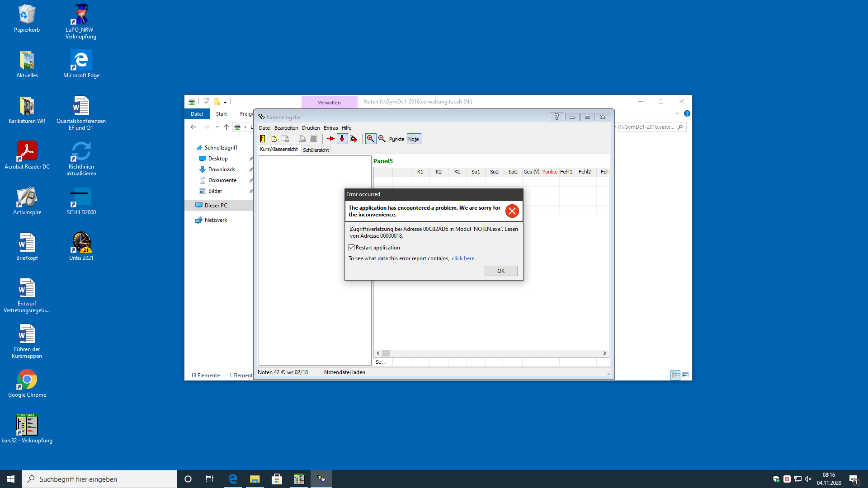This screenshot has width=868, height=488.
Task: Click Explorer back navigation arrow
Action: coord(193,127)
